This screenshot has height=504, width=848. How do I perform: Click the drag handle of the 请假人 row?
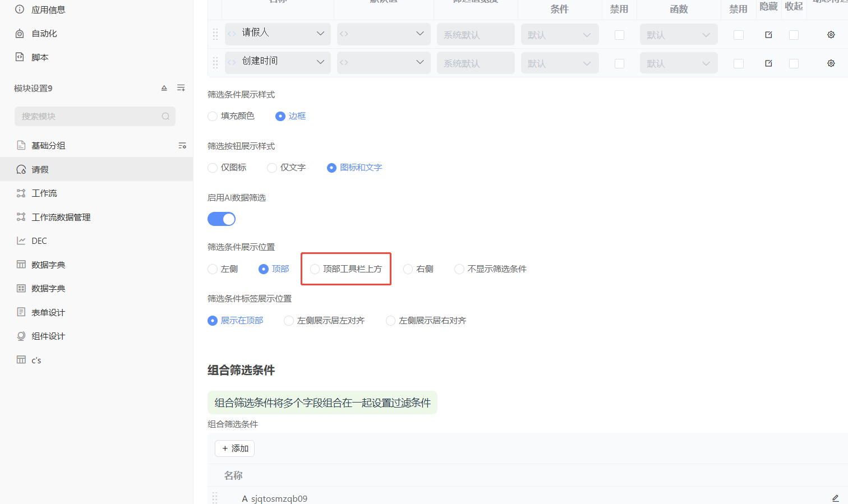215,35
